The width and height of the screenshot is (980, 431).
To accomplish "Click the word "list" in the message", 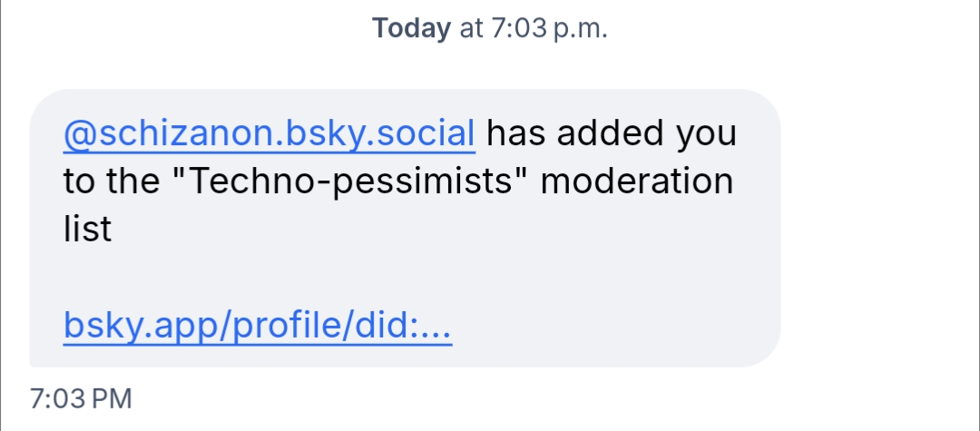I will tap(87, 229).
